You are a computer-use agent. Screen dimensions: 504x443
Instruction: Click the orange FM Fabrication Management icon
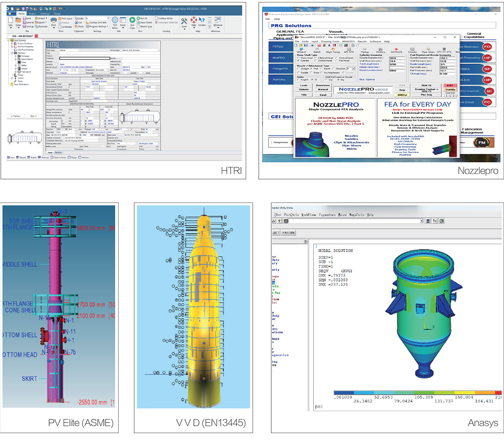click(x=482, y=142)
